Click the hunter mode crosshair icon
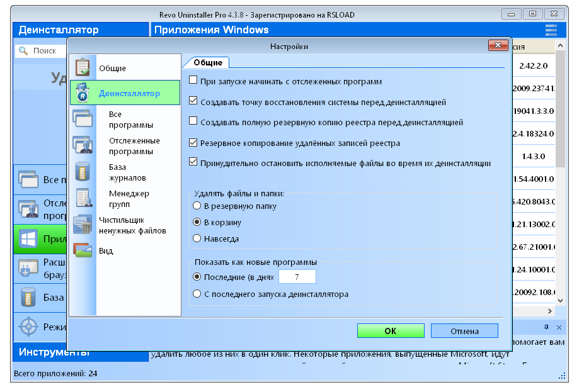This screenshot has width=584, height=392. 28,327
